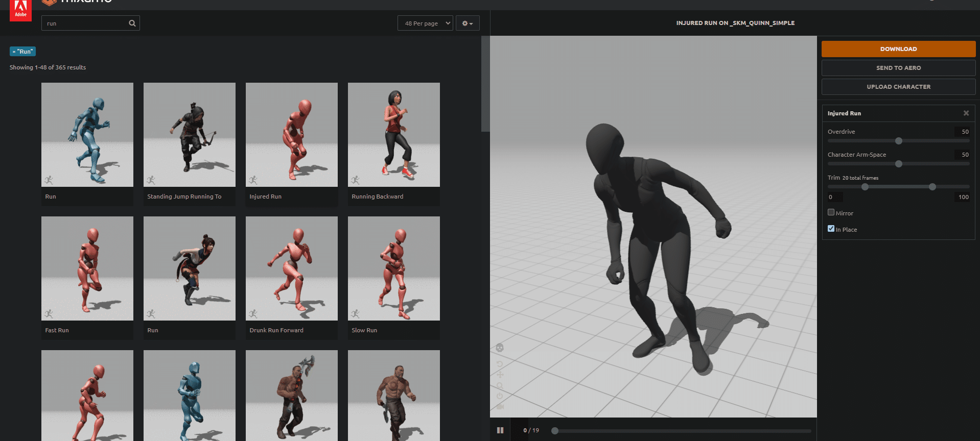Enable the Mirror checkbox
Viewport: 980px width, 441px height.
[x=831, y=212]
